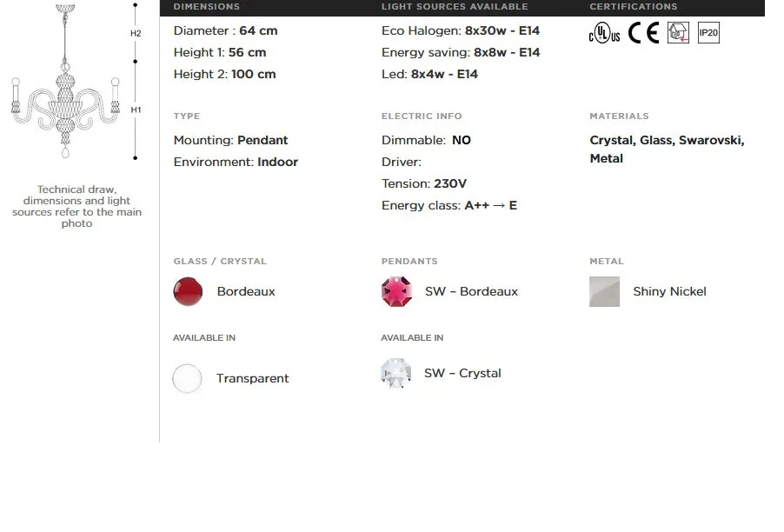Click the UL certification icon

(604, 33)
